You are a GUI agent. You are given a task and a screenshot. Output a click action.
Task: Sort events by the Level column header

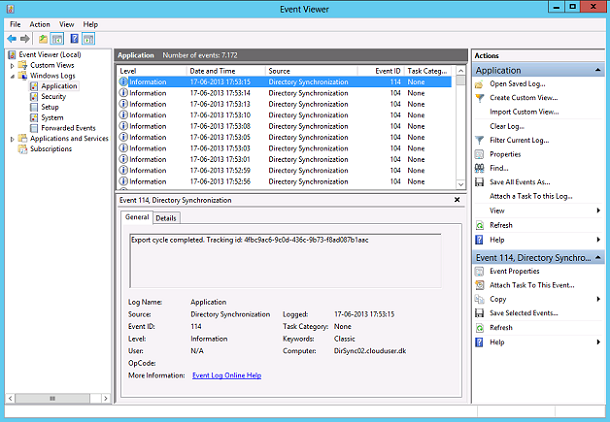[x=151, y=71]
